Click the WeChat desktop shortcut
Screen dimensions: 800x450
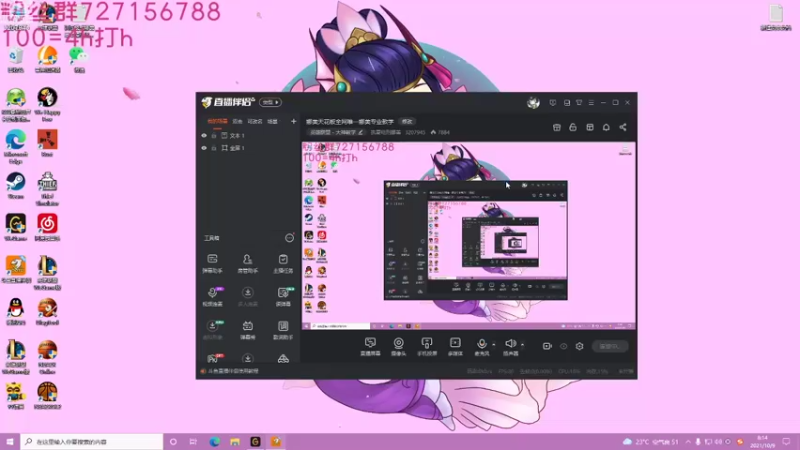[79, 59]
